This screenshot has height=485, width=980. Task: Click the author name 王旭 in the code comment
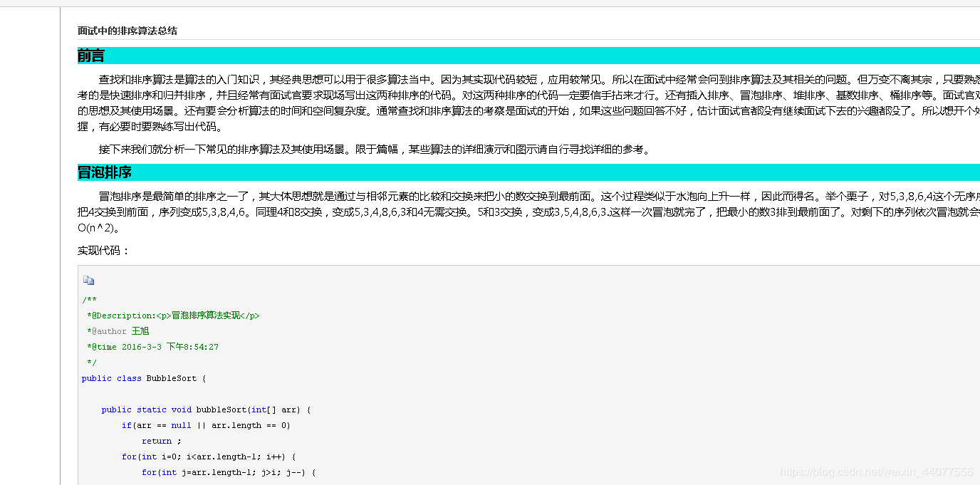click(x=140, y=330)
